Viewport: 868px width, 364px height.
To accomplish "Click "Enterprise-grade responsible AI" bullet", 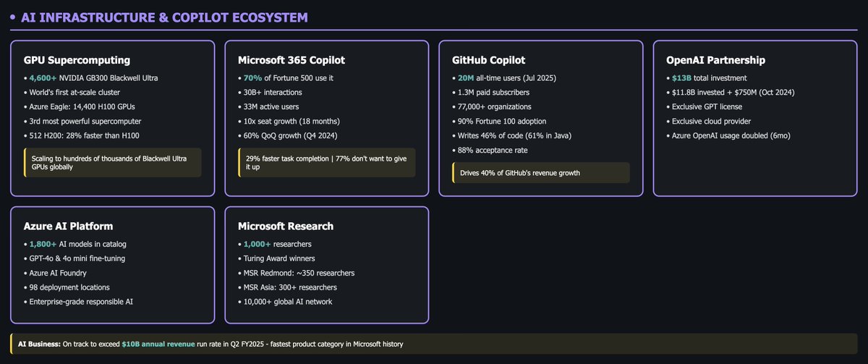I will pyautogui.click(x=80, y=302).
